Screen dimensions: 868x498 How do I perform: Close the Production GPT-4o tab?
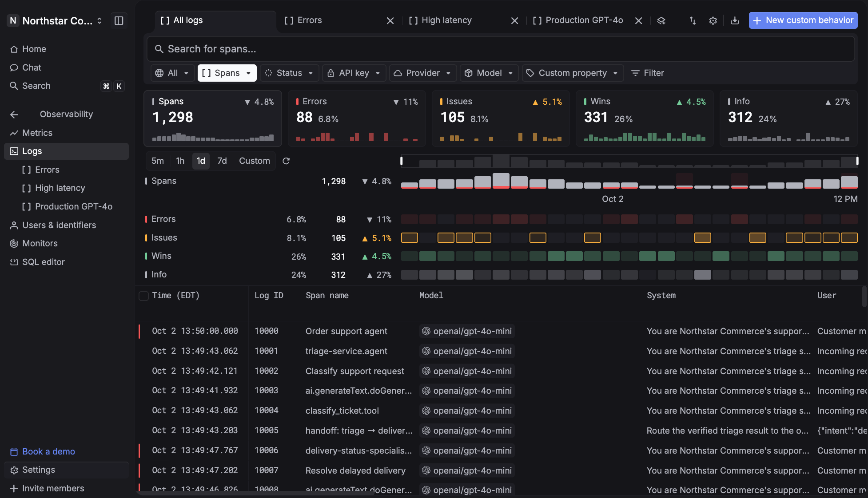click(x=638, y=20)
